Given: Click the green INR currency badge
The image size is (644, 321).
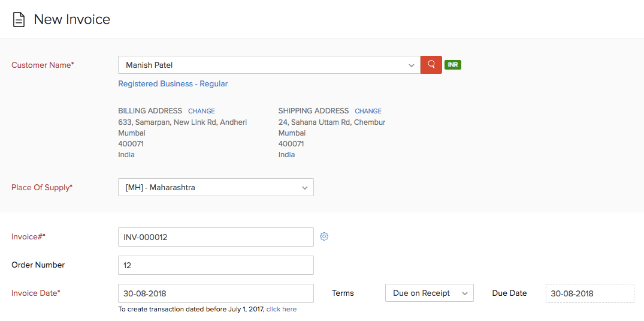Looking at the screenshot, I should pyautogui.click(x=453, y=65).
